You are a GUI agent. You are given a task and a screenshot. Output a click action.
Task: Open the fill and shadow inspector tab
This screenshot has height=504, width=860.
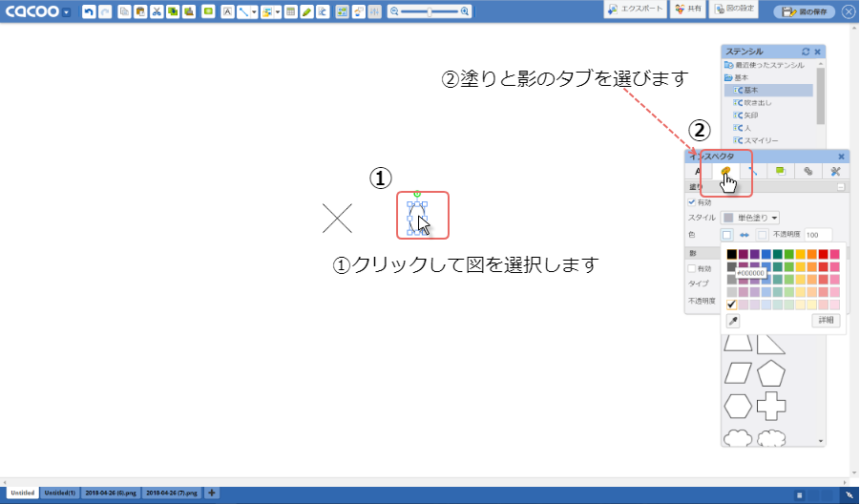[x=725, y=172]
